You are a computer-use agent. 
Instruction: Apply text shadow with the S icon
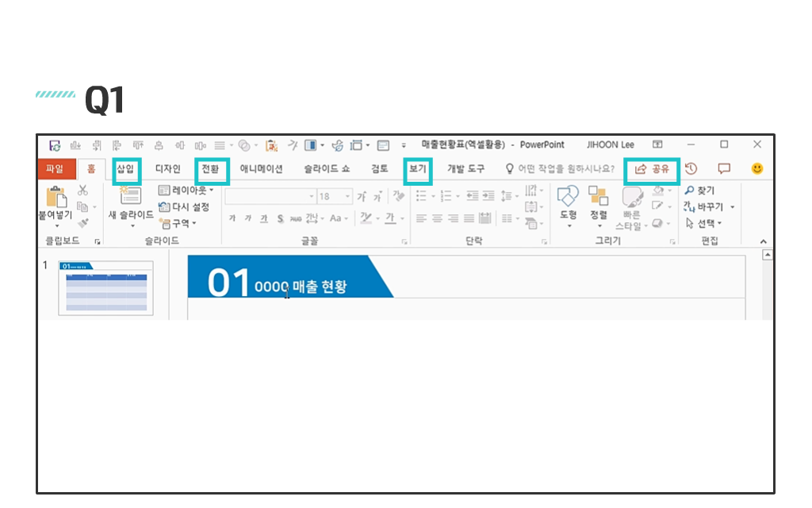(280, 218)
